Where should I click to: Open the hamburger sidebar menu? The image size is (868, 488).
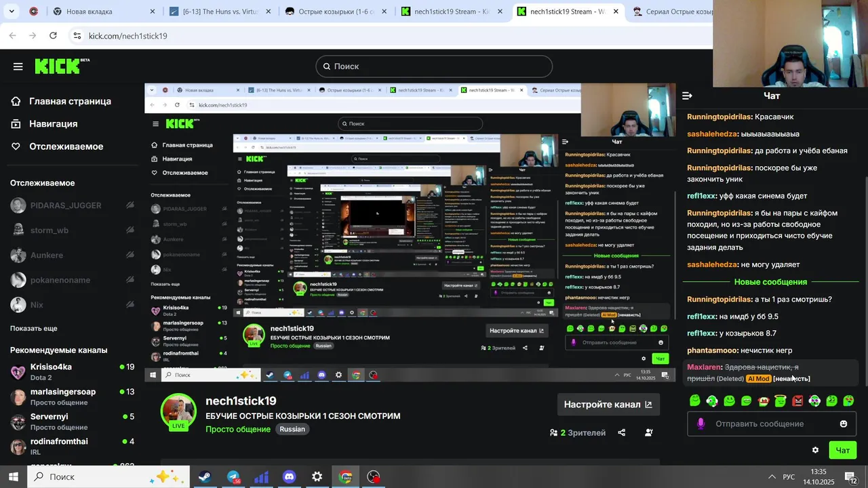(18, 66)
